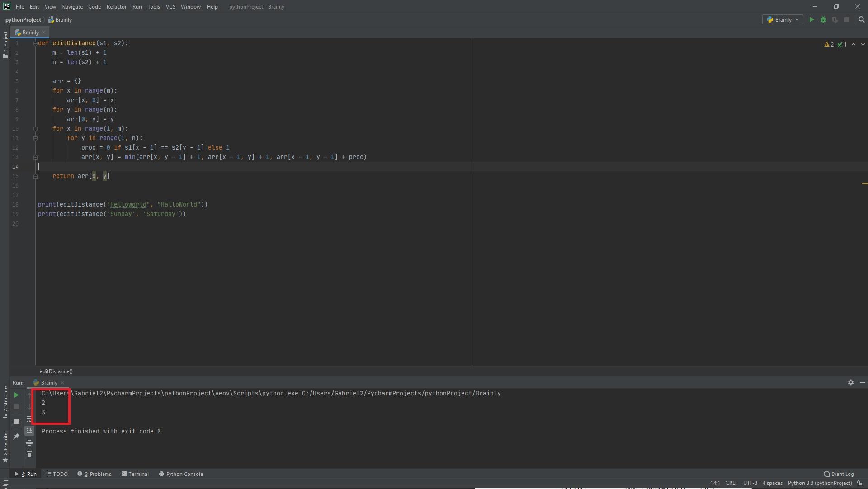Click the green Debug bug icon

pos(823,20)
